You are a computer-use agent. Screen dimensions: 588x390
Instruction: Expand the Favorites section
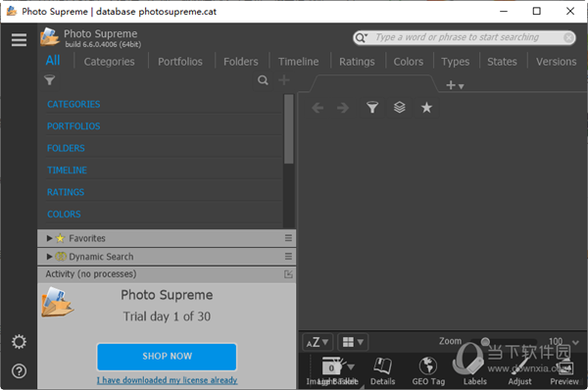coord(49,238)
